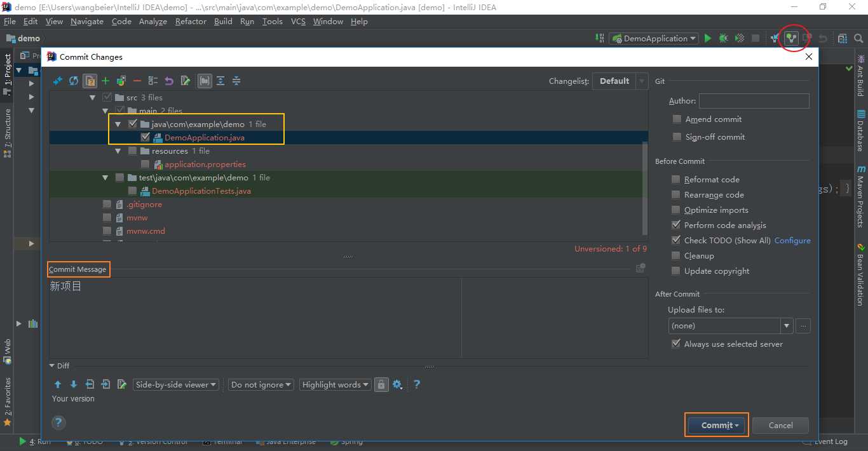Open the VCS menu

click(298, 21)
